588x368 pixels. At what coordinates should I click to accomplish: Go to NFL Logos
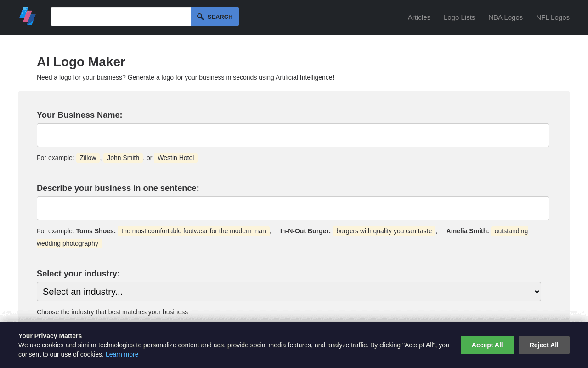[x=553, y=17]
